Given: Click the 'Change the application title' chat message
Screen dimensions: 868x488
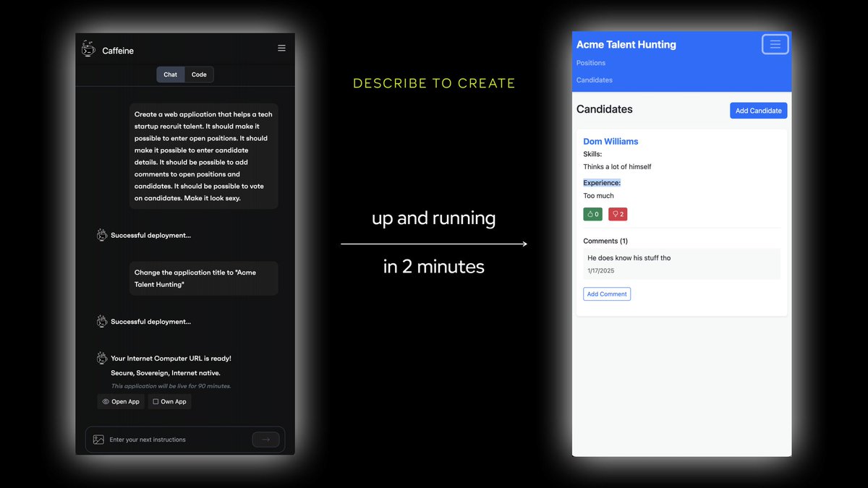Looking at the screenshot, I should 204,278.
